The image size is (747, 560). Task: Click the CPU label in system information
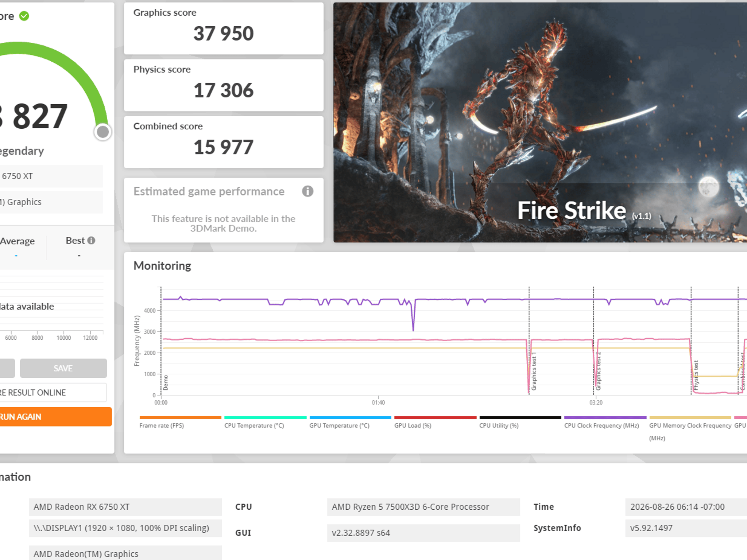244,507
